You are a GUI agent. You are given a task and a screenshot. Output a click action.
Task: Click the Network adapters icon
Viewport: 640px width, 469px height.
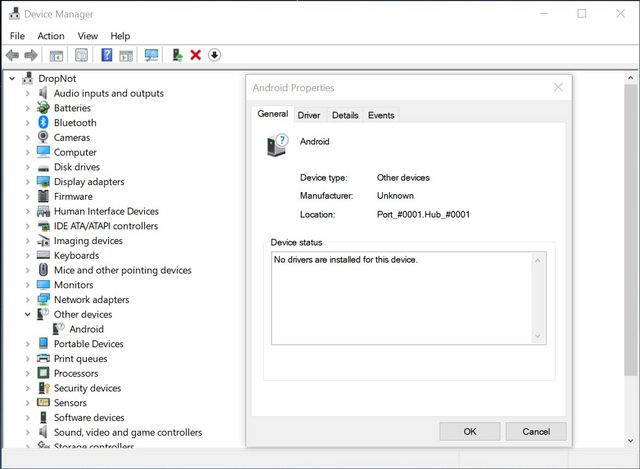43,300
